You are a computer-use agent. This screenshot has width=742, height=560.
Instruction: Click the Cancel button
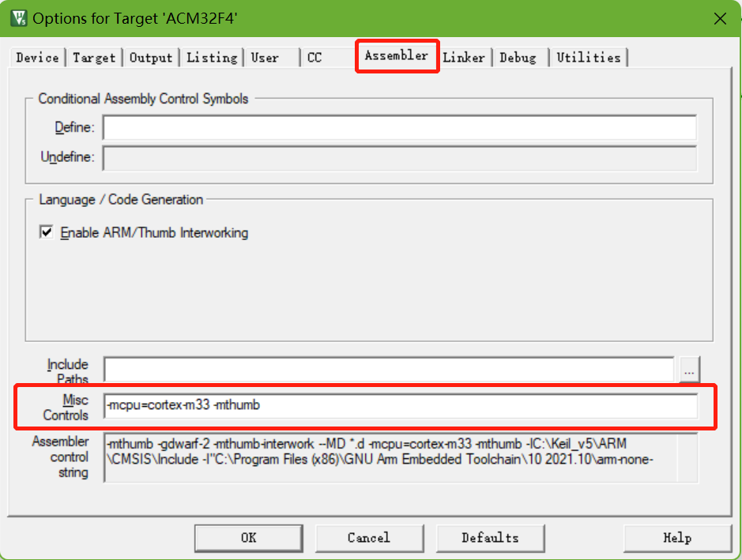tap(368, 538)
